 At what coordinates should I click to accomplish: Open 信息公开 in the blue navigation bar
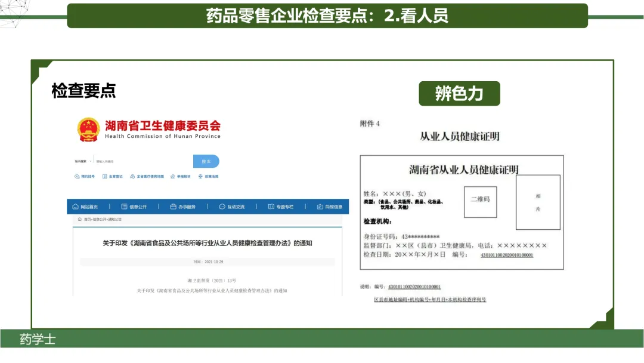(134, 207)
